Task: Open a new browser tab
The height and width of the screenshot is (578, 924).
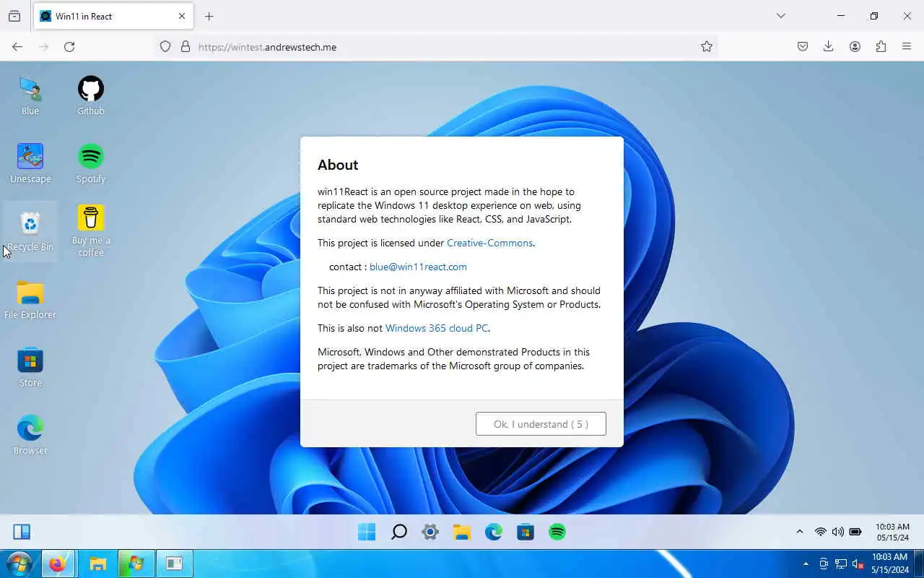Action: (x=209, y=16)
